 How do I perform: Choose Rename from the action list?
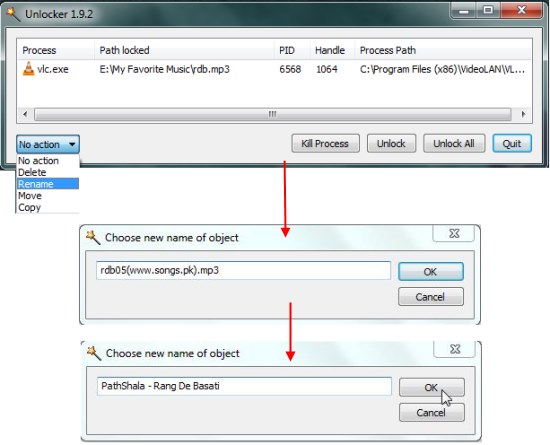point(48,184)
